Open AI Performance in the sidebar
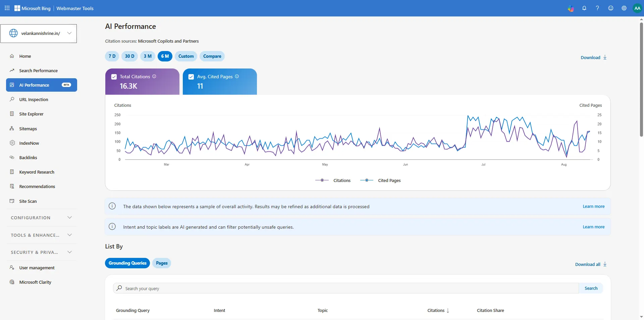644x320 pixels. [42, 85]
